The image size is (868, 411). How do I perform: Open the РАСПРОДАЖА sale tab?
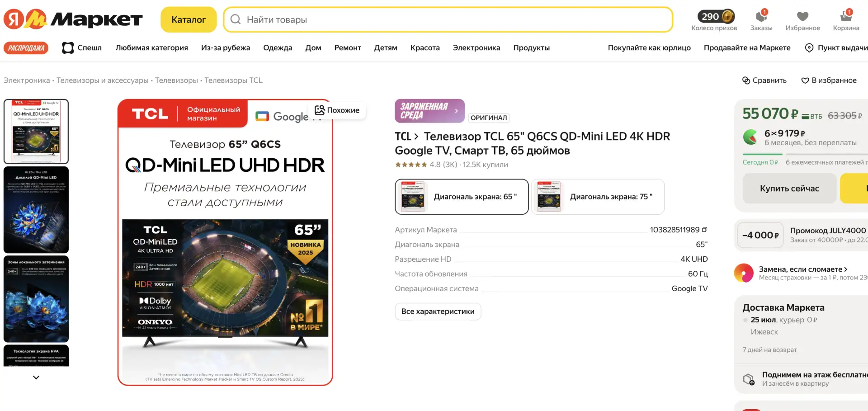pyautogui.click(x=26, y=48)
